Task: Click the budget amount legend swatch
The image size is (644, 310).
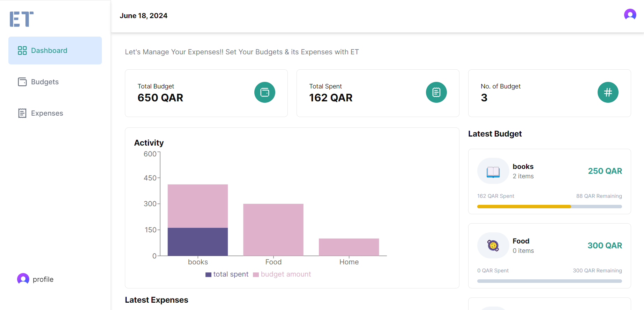Action: point(256,274)
